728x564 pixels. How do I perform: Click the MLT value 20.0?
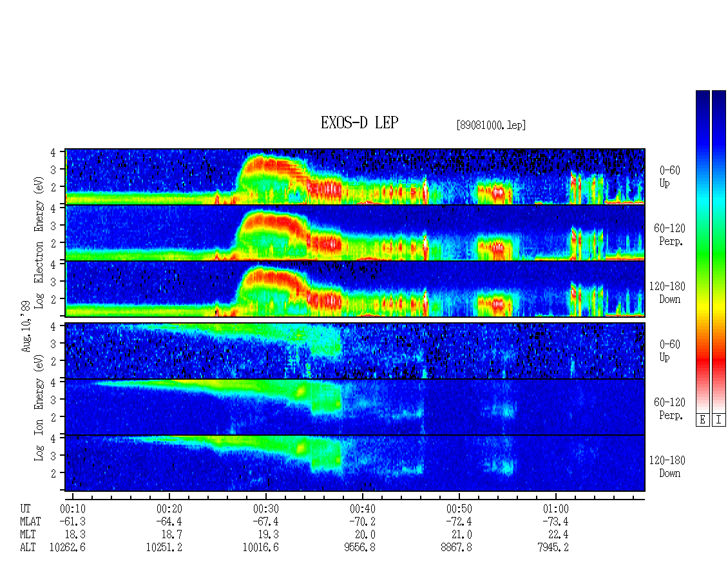[365, 535]
